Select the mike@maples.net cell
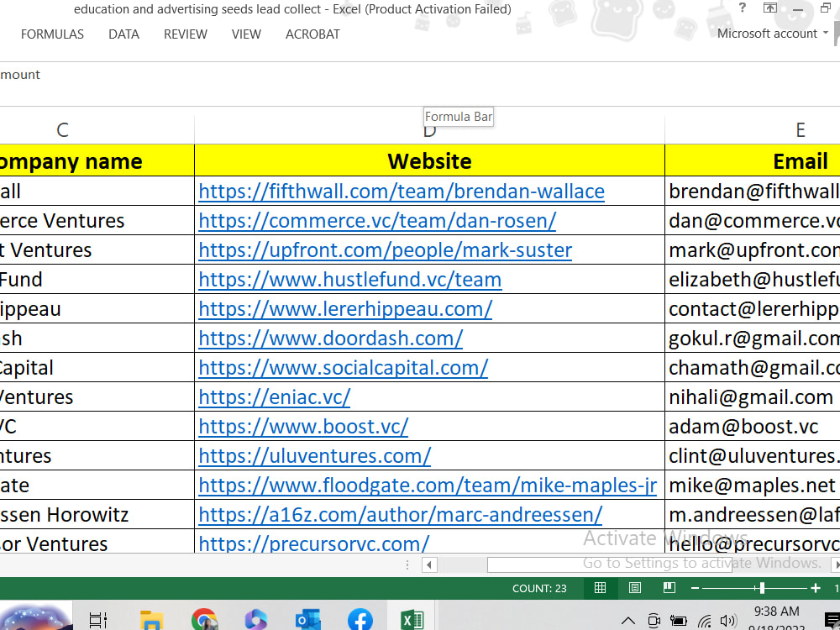Image resolution: width=840 pixels, height=630 pixels. [x=752, y=486]
